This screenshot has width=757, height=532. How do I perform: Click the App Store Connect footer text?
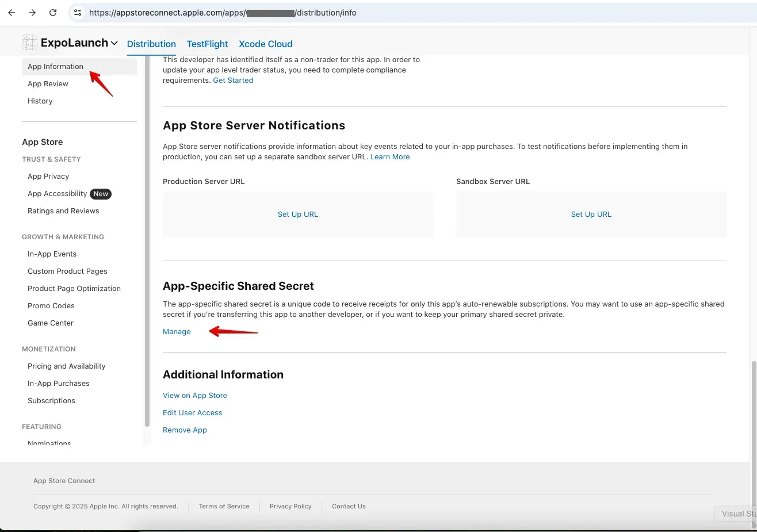coord(64,481)
